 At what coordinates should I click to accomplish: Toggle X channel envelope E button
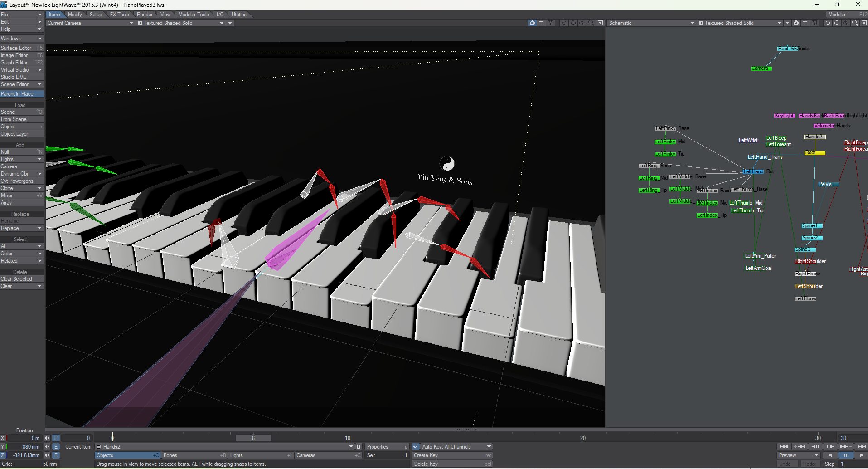point(56,438)
